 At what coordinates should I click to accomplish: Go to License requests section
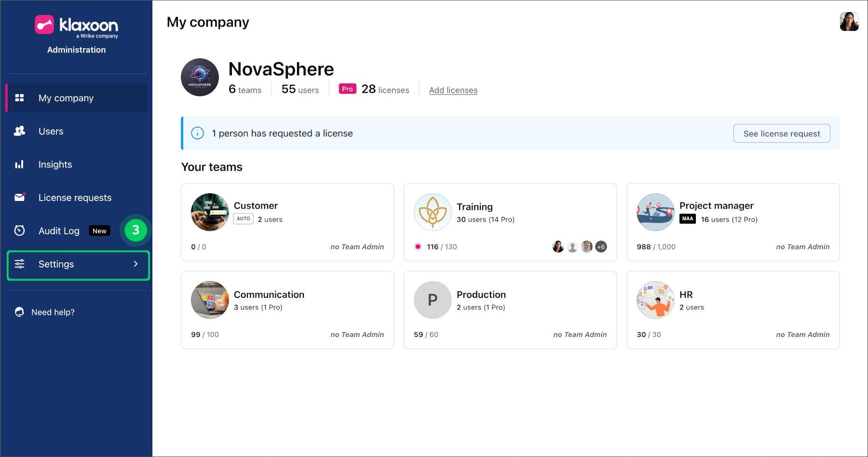tap(75, 198)
